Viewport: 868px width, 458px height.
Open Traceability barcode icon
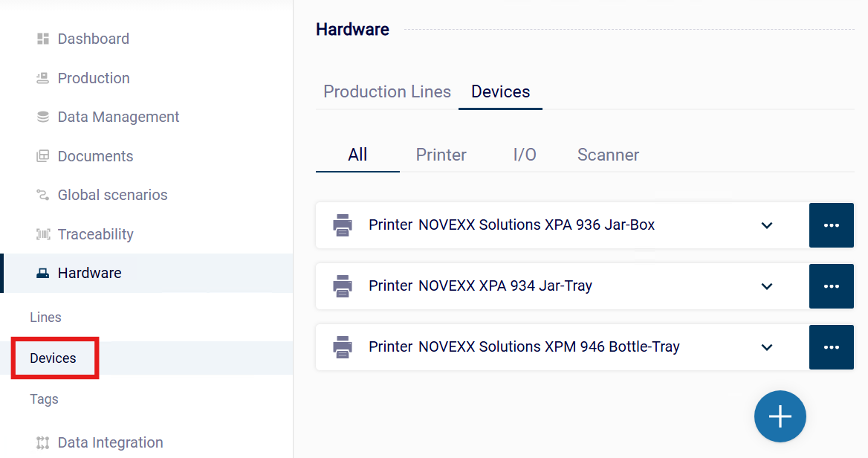42,234
